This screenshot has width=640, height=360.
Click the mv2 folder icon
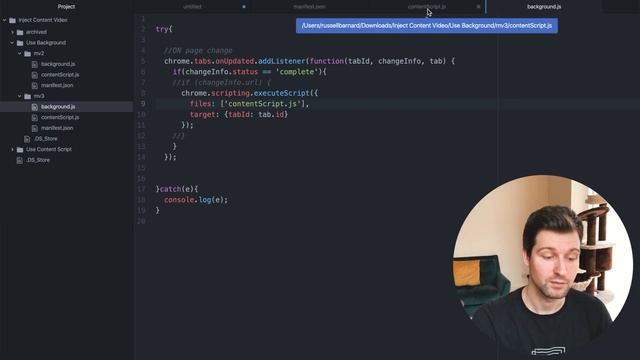(27, 53)
